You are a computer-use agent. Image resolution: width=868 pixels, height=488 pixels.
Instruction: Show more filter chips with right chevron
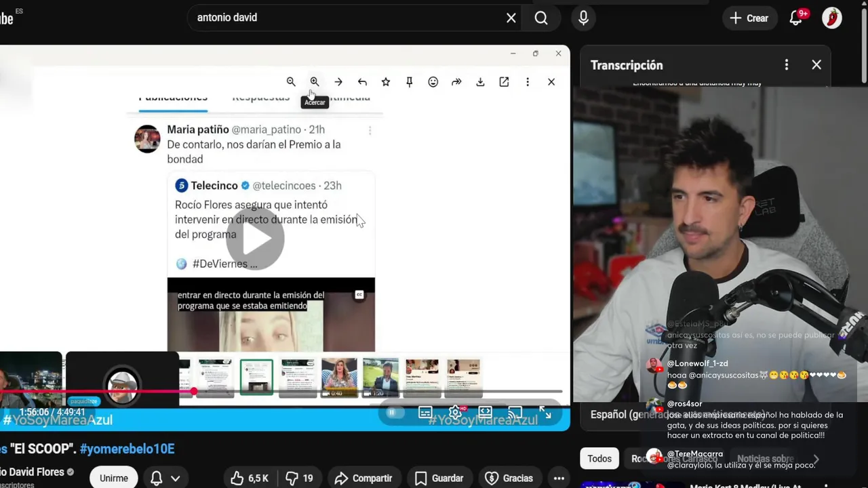[x=816, y=459]
